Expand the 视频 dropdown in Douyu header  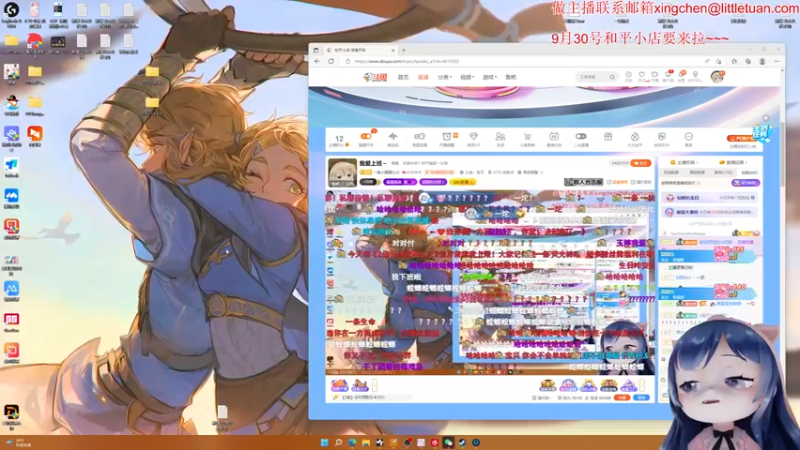click(467, 77)
